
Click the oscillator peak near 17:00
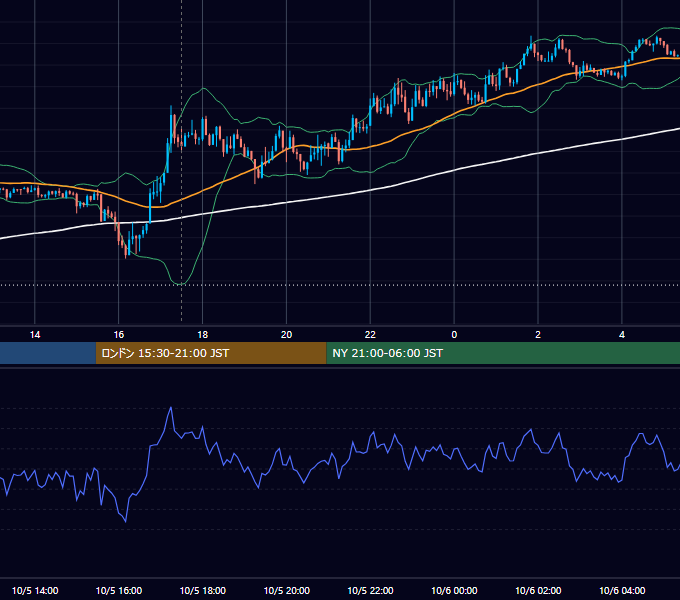click(171, 408)
